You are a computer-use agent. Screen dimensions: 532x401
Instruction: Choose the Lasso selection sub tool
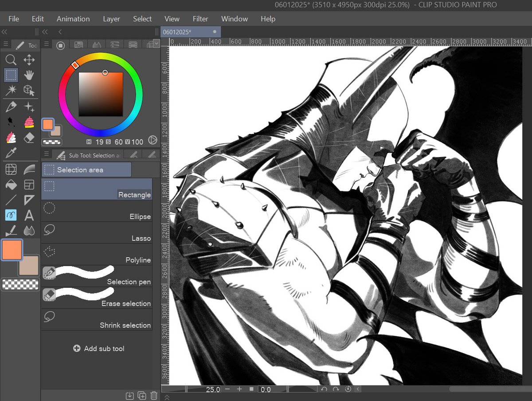pos(97,232)
